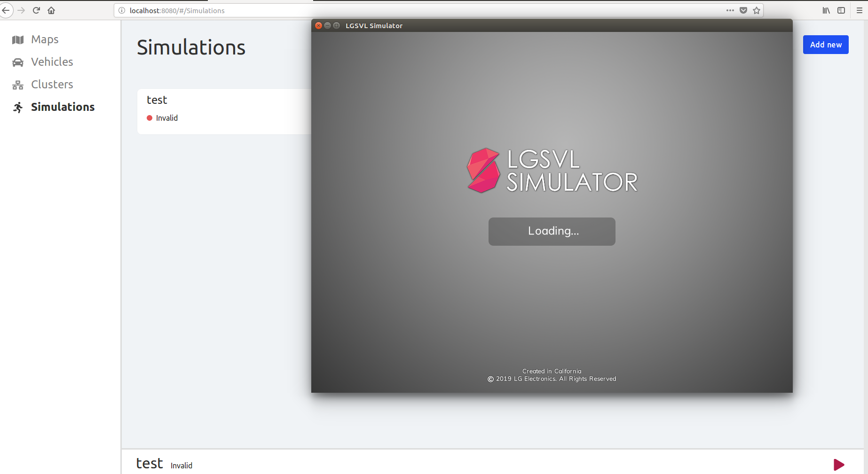
Task: Start the test simulation with the play arrow
Action: tap(838, 465)
